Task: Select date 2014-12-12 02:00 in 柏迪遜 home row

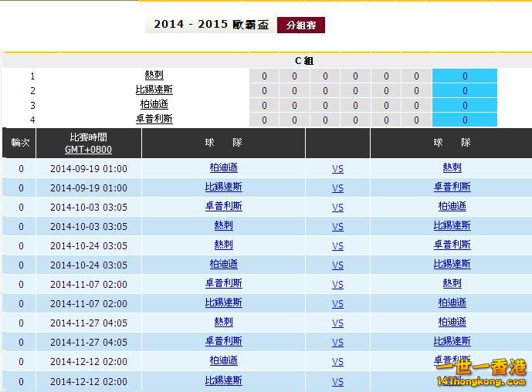Action: [89, 362]
